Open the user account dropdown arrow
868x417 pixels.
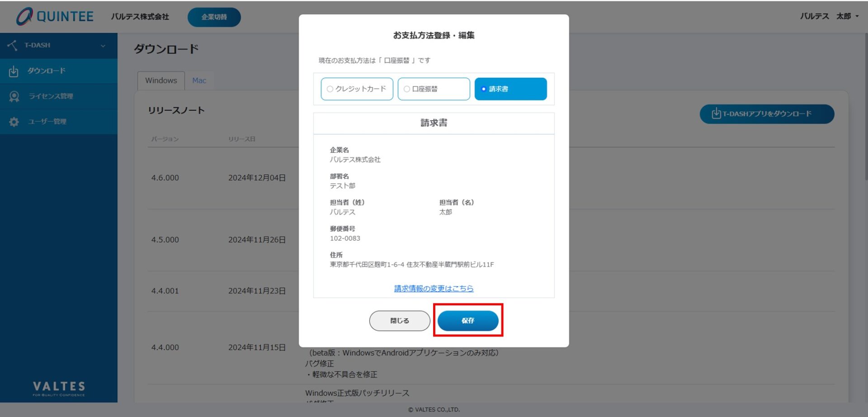[857, 16]
